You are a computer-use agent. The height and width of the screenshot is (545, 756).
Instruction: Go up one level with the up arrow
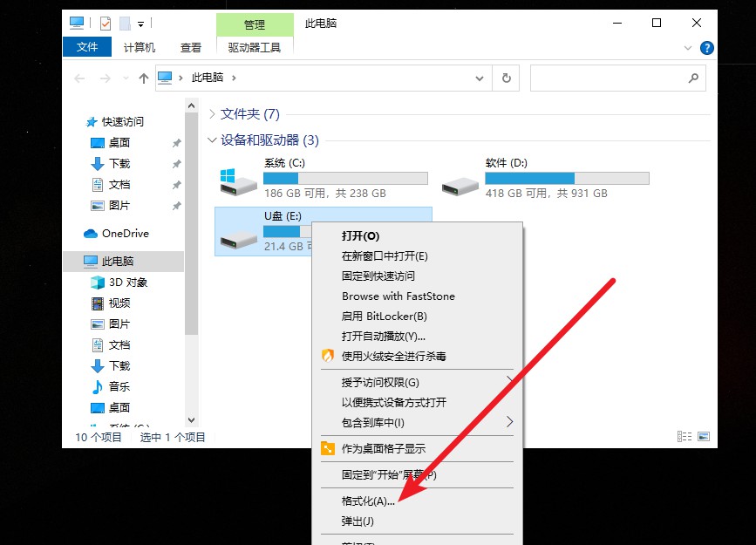[x=144, y=78]
